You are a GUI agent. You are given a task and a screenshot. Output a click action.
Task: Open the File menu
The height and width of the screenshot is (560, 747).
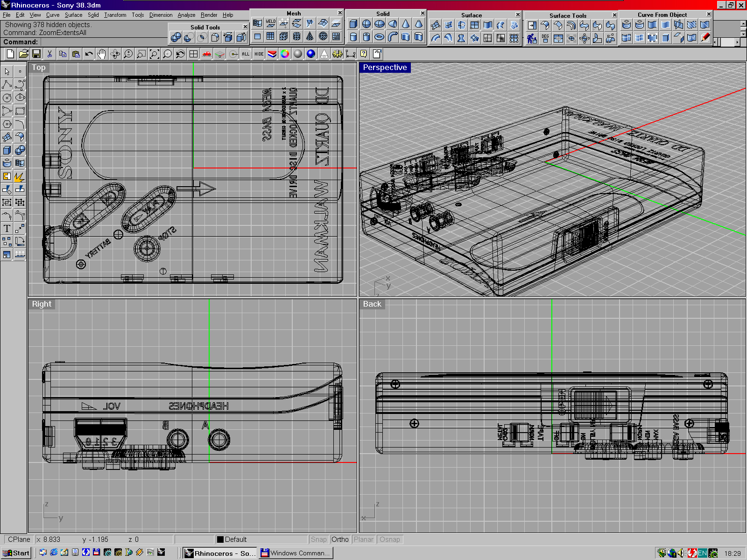(x=7, y=15)
